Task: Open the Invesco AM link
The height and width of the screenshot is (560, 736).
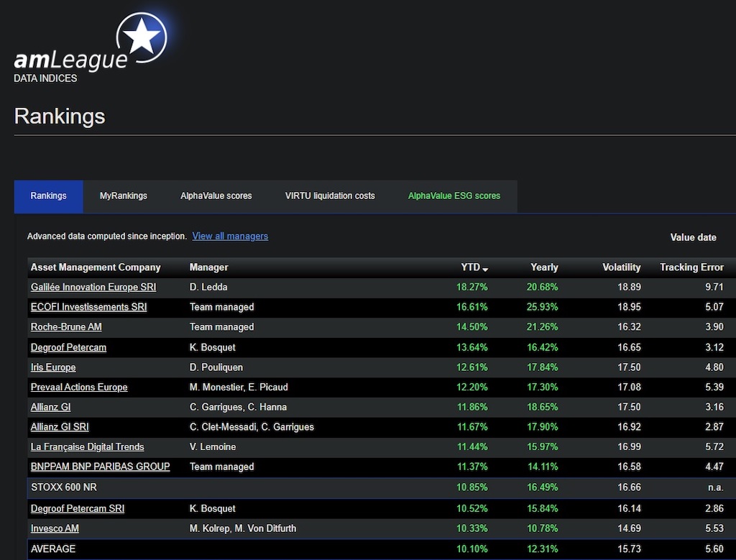Action: [55, 528]
